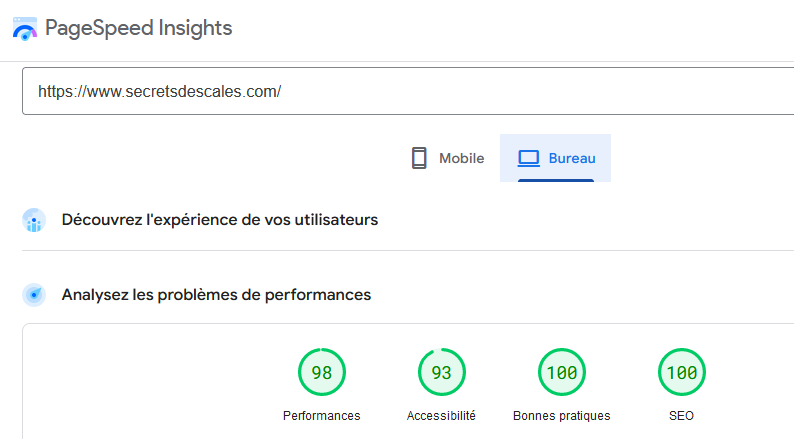Open the Accessibilité category label
794x439 pixels.
441,416
